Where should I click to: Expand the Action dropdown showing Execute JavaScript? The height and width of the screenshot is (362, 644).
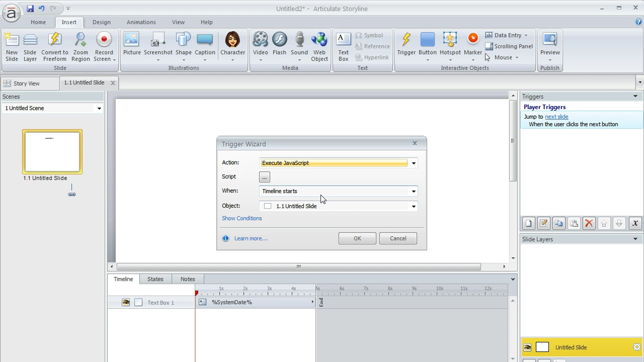[x=414, y=163]
